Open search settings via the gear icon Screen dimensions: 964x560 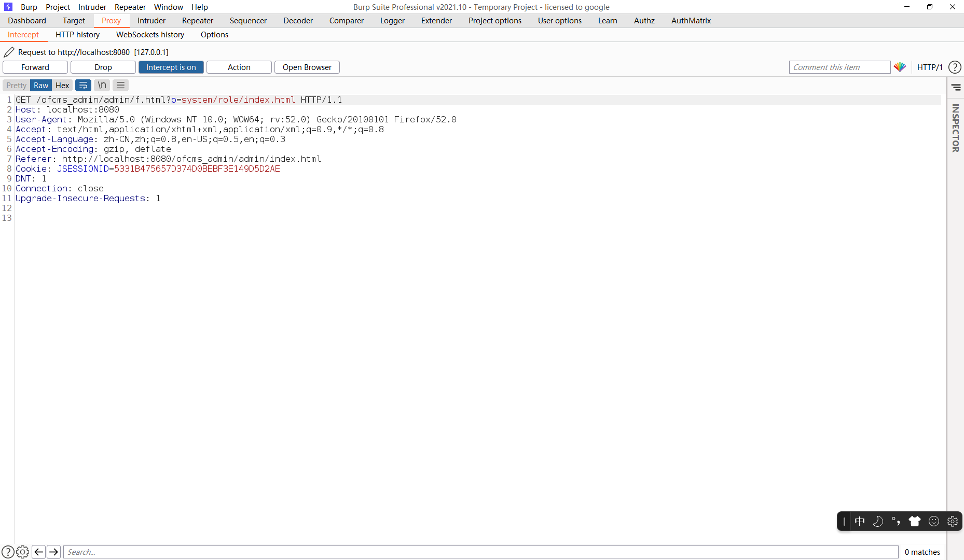pos(23,552)
